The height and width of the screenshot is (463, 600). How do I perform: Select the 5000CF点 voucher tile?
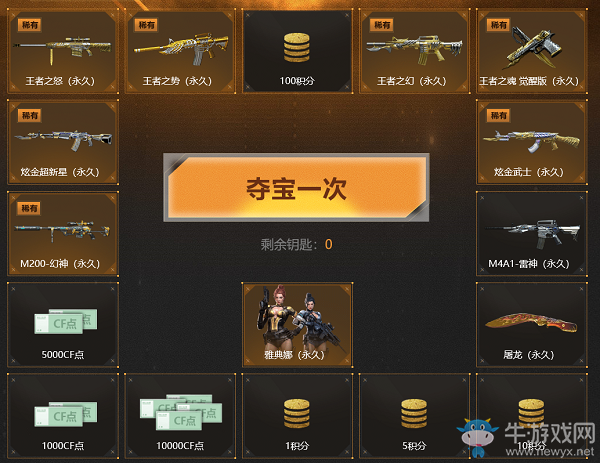[63, 325]
